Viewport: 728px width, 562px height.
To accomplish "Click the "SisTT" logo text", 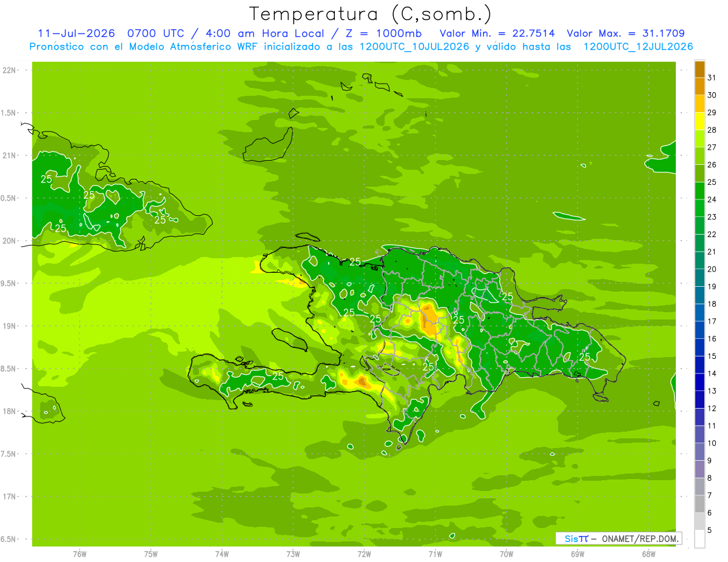I will pyautogui.click(x=576, y=538).
